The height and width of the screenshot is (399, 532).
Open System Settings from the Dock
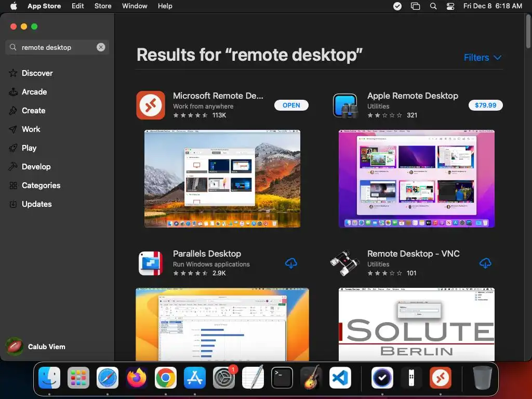point(224,378)
